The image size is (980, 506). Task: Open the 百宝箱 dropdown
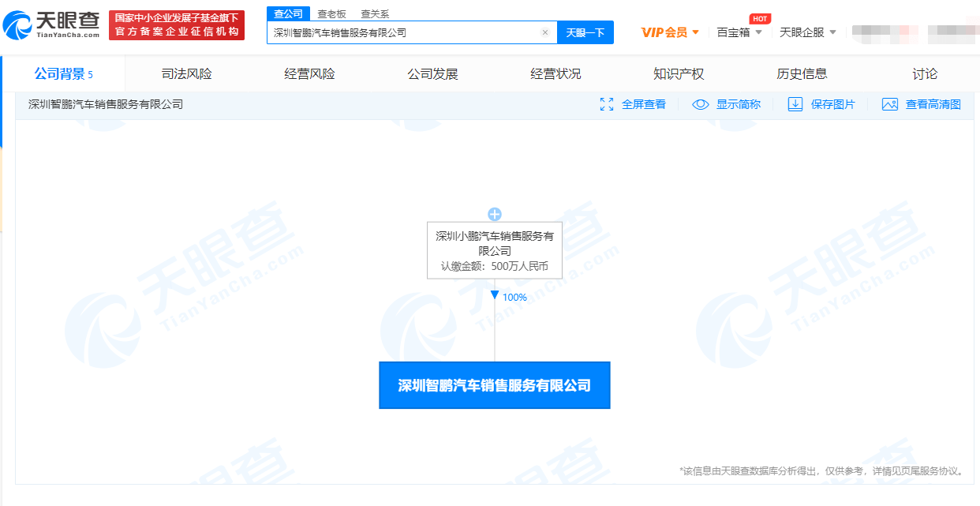(x=739, y=32)
